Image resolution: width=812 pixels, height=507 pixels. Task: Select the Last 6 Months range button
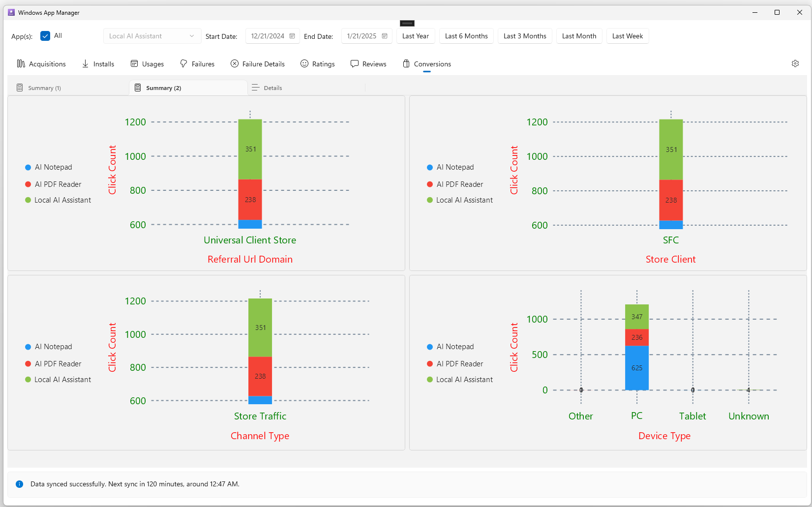click(x=466, y=36)
